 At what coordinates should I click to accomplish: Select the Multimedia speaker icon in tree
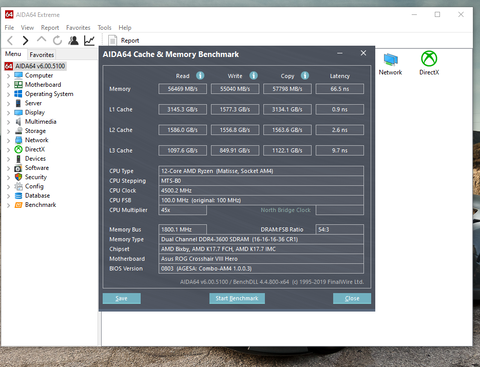[x=18, y=122]
